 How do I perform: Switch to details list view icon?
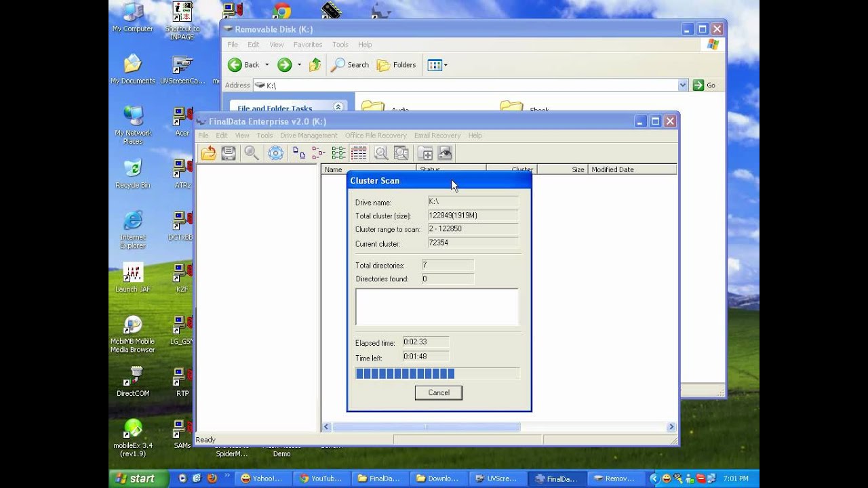tap(359, 153)
